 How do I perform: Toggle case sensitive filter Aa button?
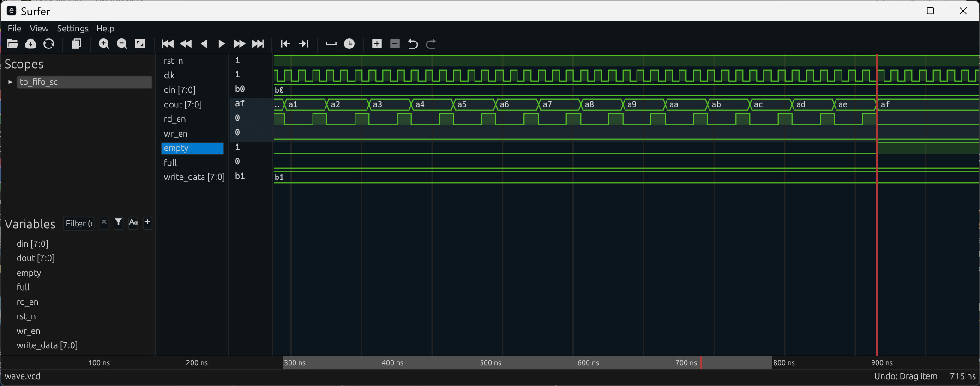point(133,223)
